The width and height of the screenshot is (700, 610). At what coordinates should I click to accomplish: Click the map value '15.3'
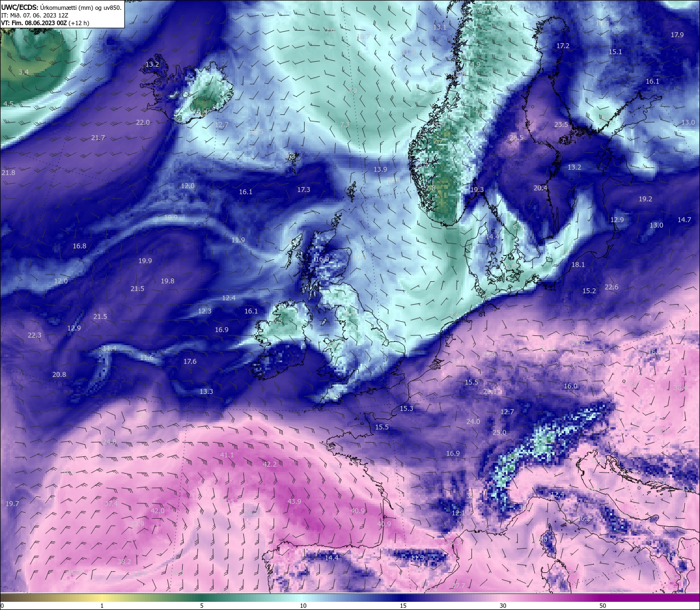click(406, 409)
